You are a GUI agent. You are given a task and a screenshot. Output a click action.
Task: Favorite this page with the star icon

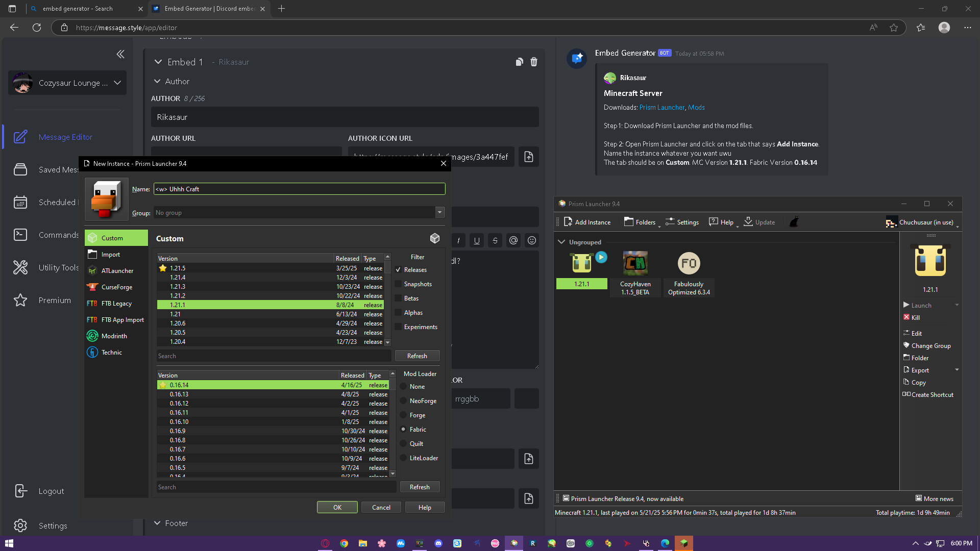[x=894, y=28]
